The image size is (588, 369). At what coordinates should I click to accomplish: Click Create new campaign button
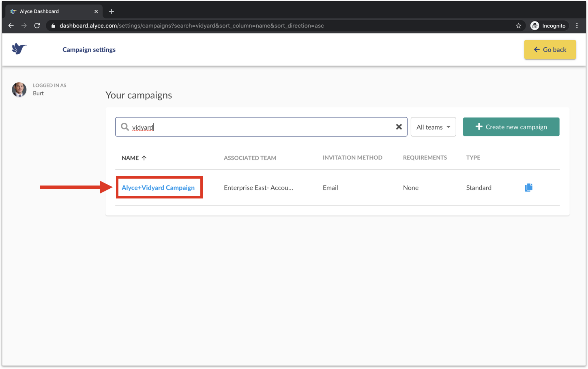pos(511,127)
